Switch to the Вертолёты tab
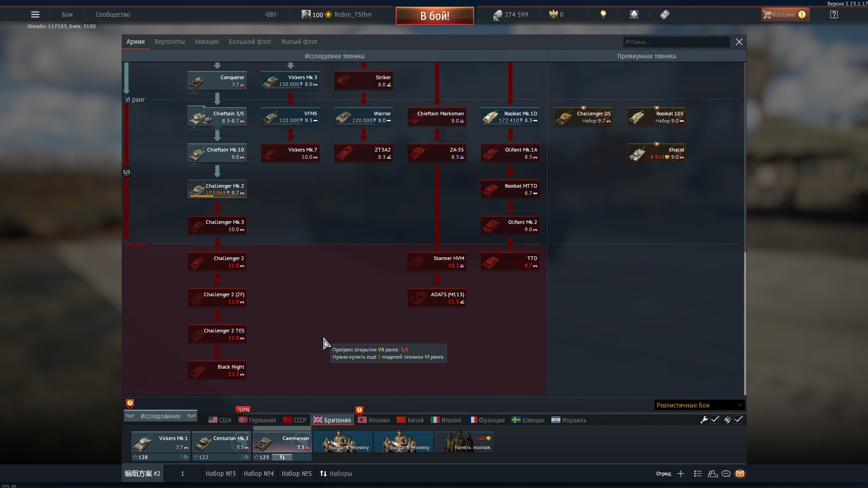 click(170, 42)
